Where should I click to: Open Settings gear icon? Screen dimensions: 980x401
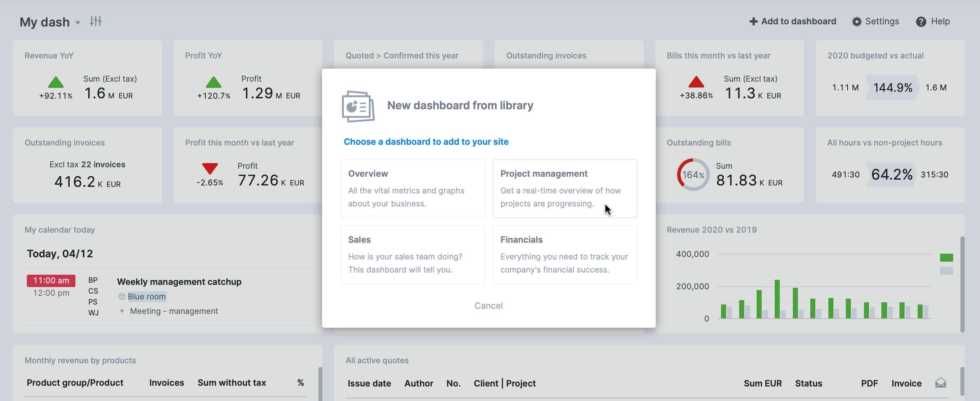(x=856, y=22)
